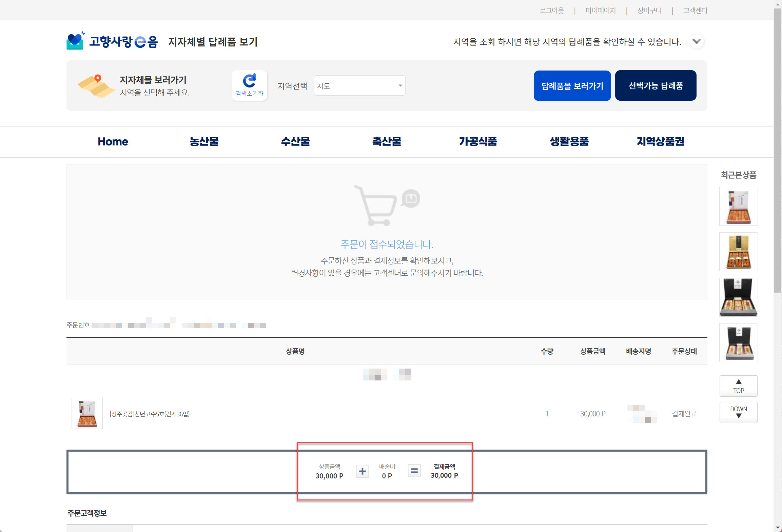
Task: Open the 시도 region dropdown
Action: pos(359,85)
